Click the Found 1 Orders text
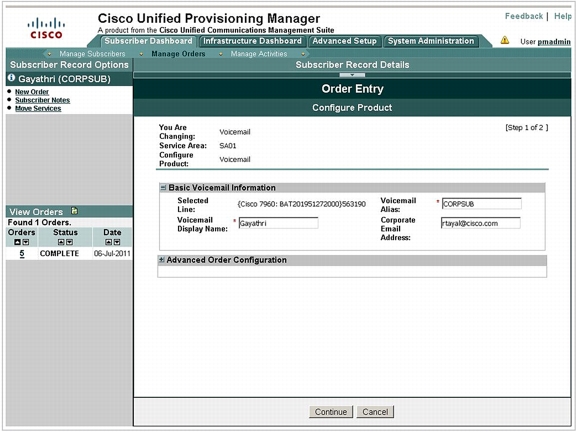 (39, 222)
